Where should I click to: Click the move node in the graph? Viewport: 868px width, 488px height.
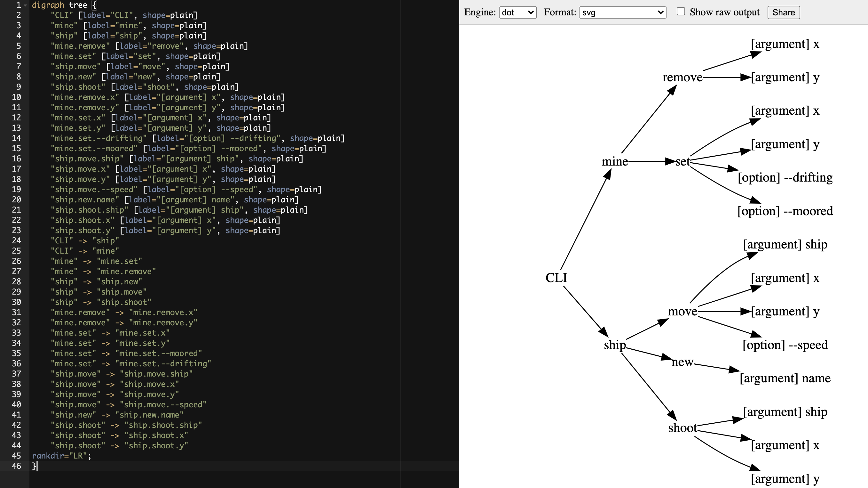682,311
